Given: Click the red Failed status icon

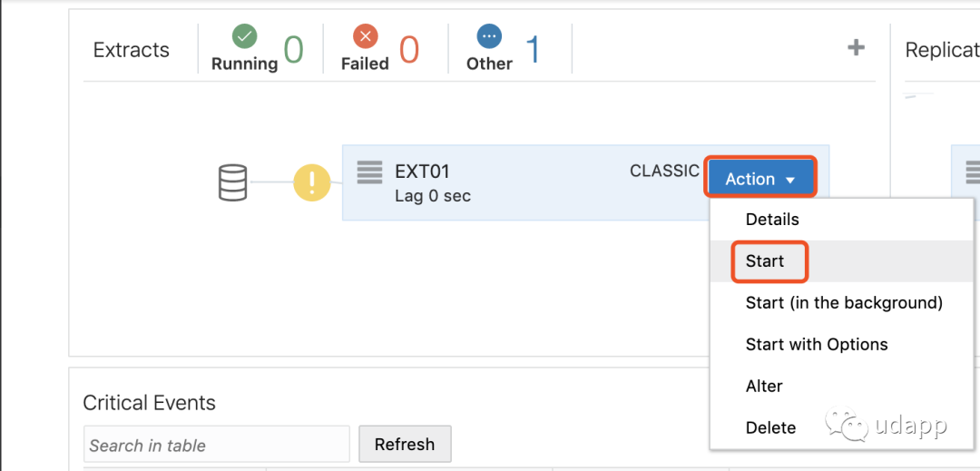Looking at the screenshot, I should (365, 36).
